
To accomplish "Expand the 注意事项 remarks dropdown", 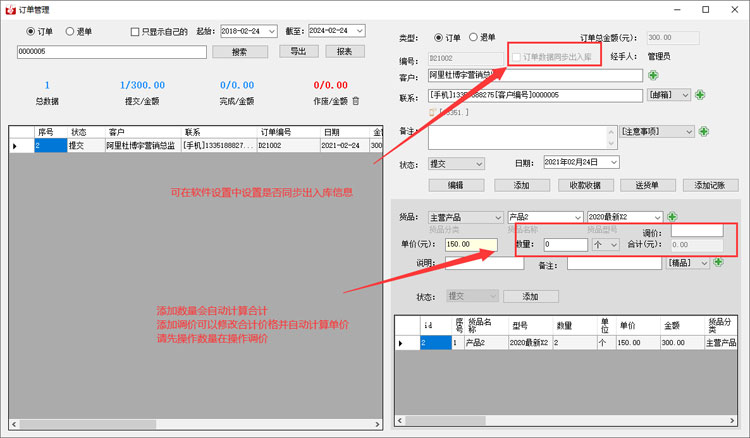I will [689, 131].
